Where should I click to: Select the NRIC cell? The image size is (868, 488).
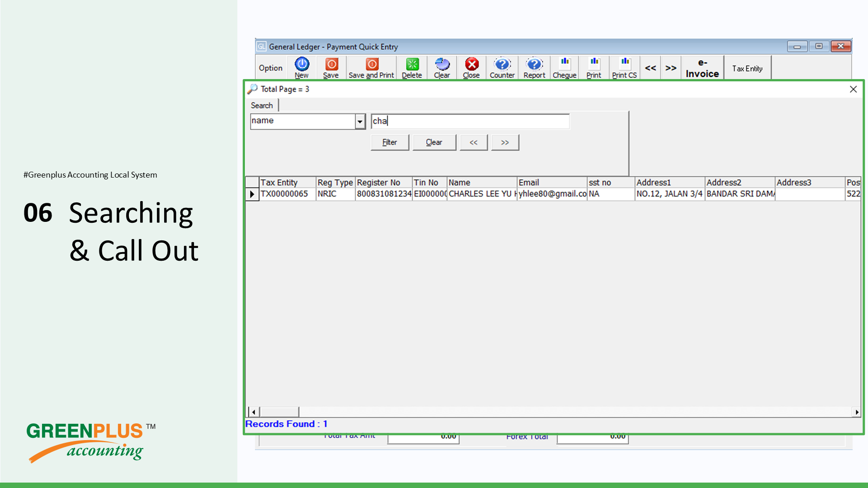[335, 194]
